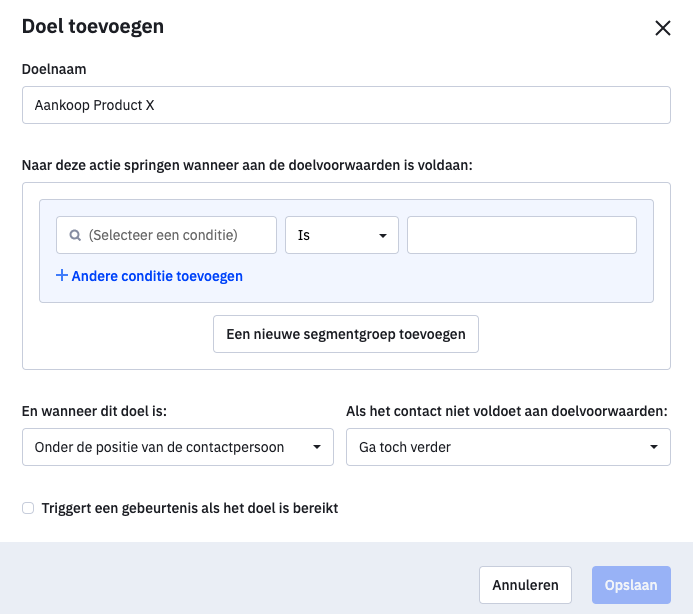Click the magnifier icon in condition search

(75, 235)
